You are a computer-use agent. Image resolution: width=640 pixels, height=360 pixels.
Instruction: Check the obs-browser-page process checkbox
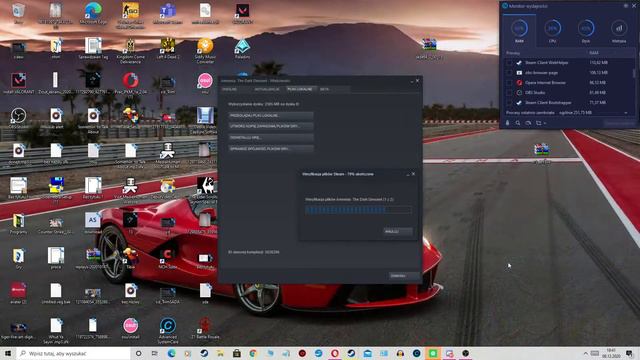pyautogui.click(x=509, y=73)
